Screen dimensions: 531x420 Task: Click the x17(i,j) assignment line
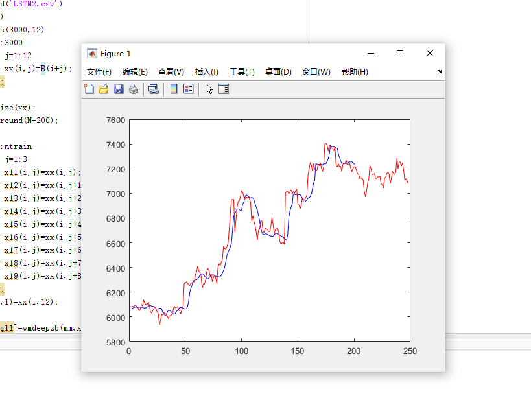point(43,250)
